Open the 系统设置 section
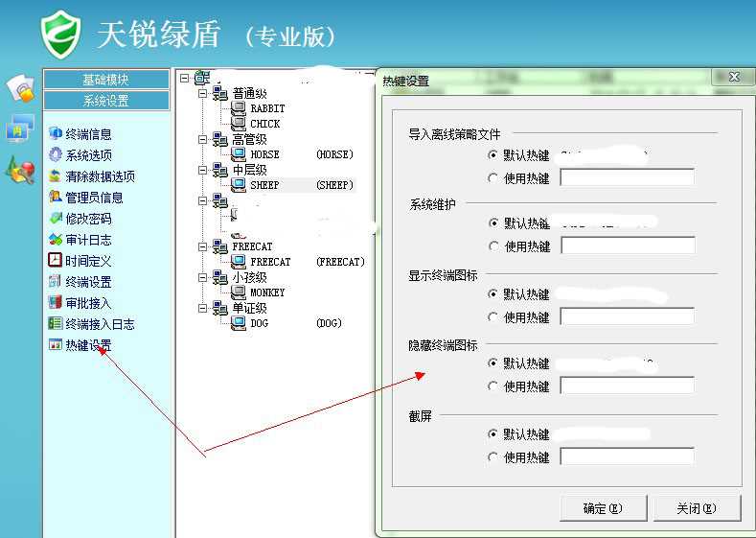 tap(106, 101)
